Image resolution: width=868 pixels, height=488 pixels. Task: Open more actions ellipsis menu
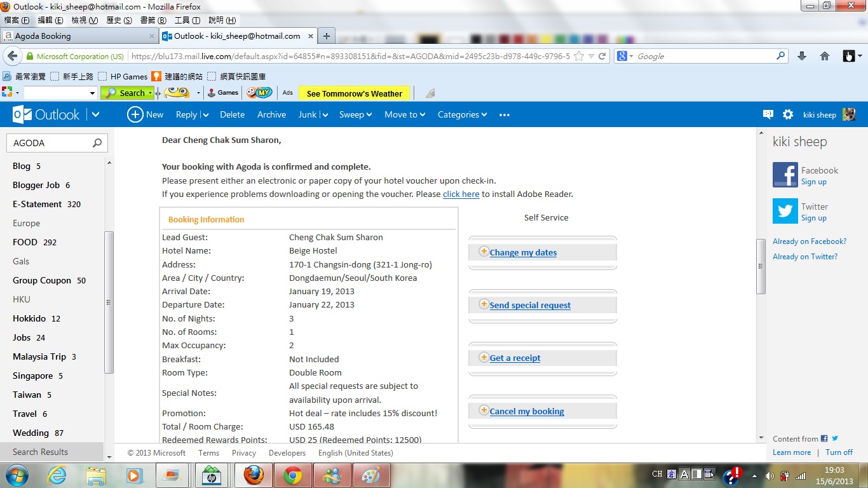(505, 115)
